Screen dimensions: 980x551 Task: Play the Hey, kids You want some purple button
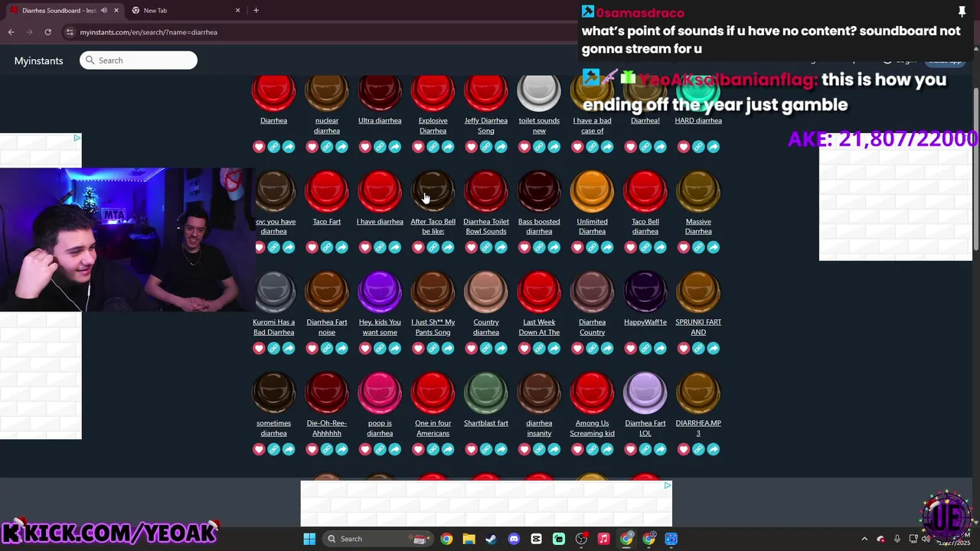click(380, 292)
